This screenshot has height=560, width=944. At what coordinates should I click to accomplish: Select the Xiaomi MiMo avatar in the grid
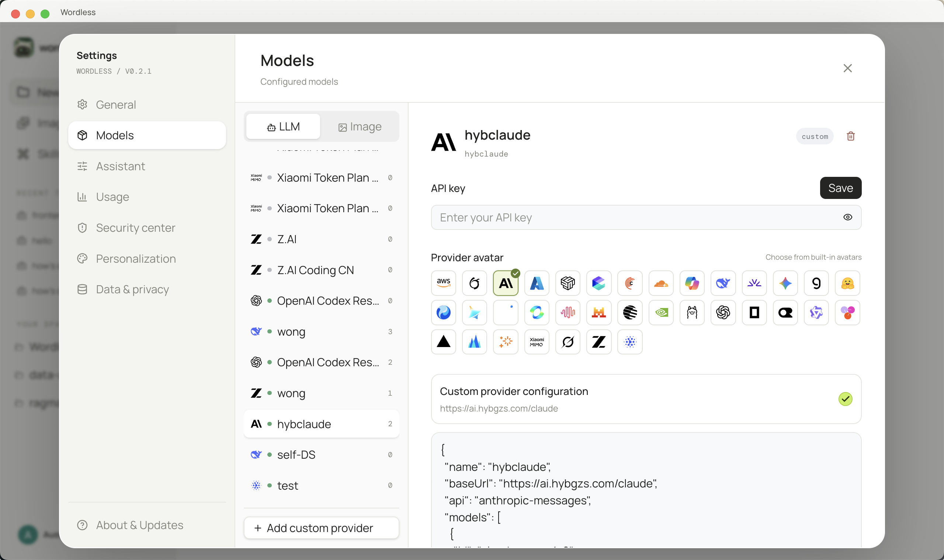tap(537, 342)
